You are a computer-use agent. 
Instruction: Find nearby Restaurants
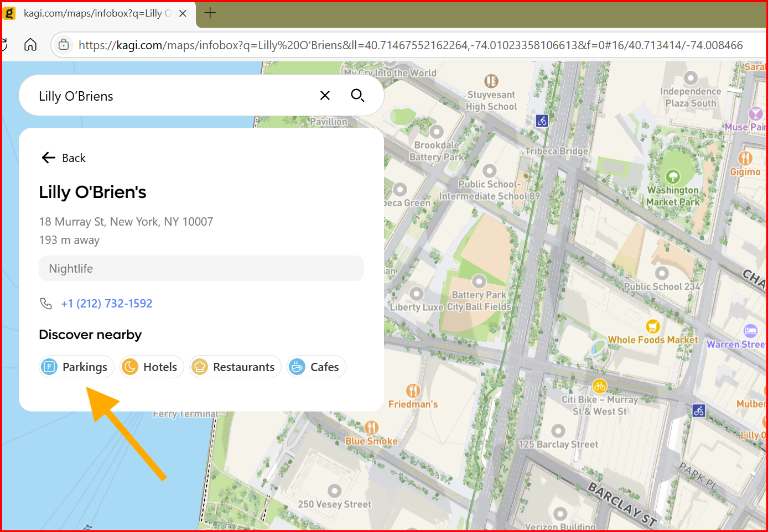coord(235,367)
